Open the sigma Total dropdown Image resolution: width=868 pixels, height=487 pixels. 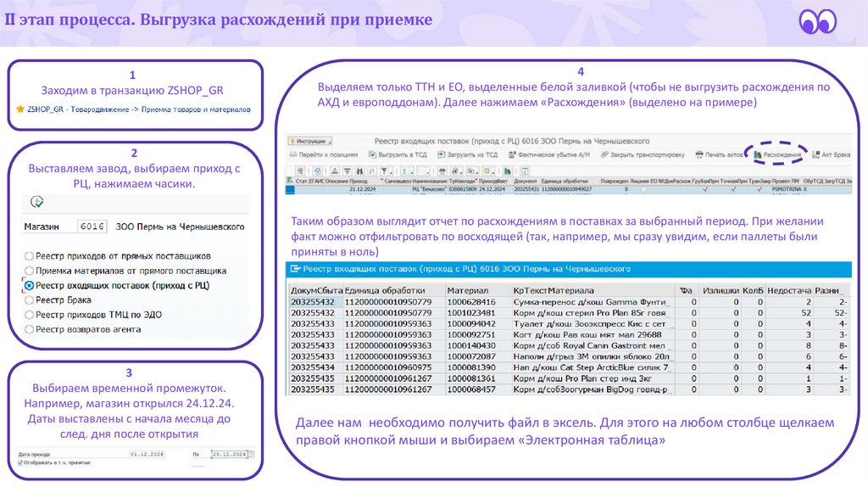406,171
